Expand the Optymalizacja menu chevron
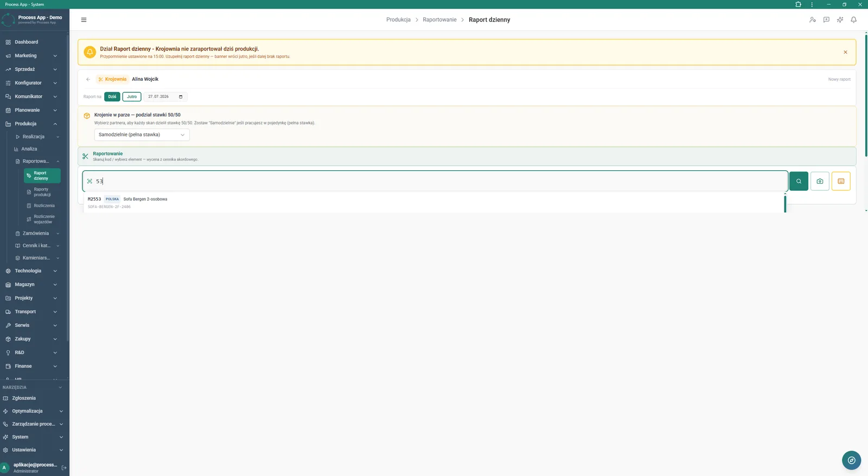The image size is (868, 476). [61, 411]
